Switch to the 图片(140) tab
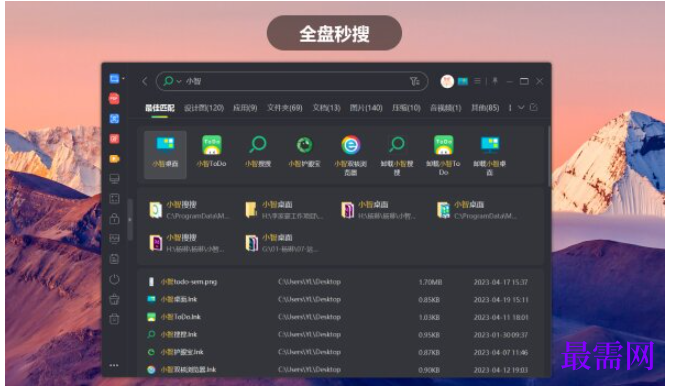 tap(366, 108)
